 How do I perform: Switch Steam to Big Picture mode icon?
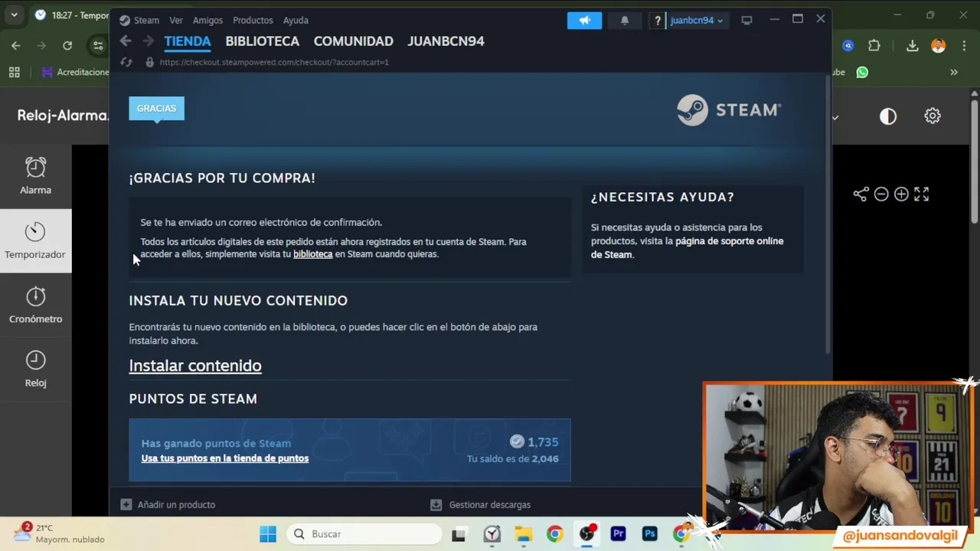pyautogui.click(x=746, y=21)
